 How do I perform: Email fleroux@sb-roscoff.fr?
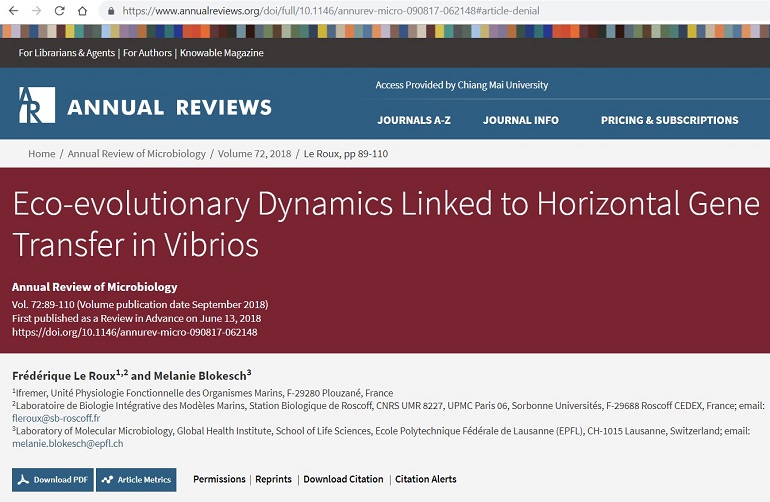pyautogui.click(x=56, y=418)
